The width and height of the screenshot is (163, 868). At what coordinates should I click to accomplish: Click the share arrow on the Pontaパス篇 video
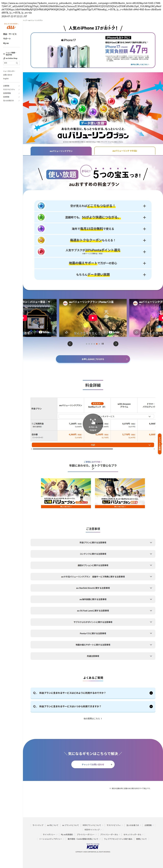pyautogui.click(x=66, y=332)
